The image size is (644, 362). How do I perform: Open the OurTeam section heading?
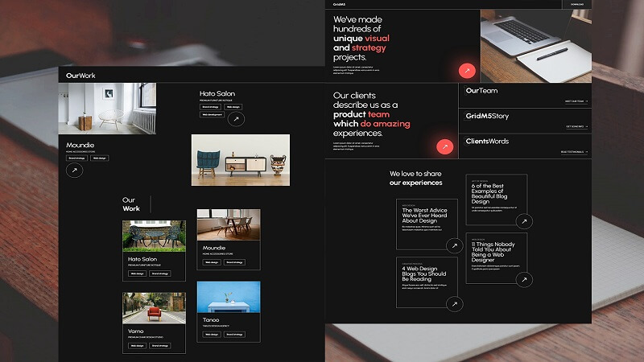pos(482,91)
